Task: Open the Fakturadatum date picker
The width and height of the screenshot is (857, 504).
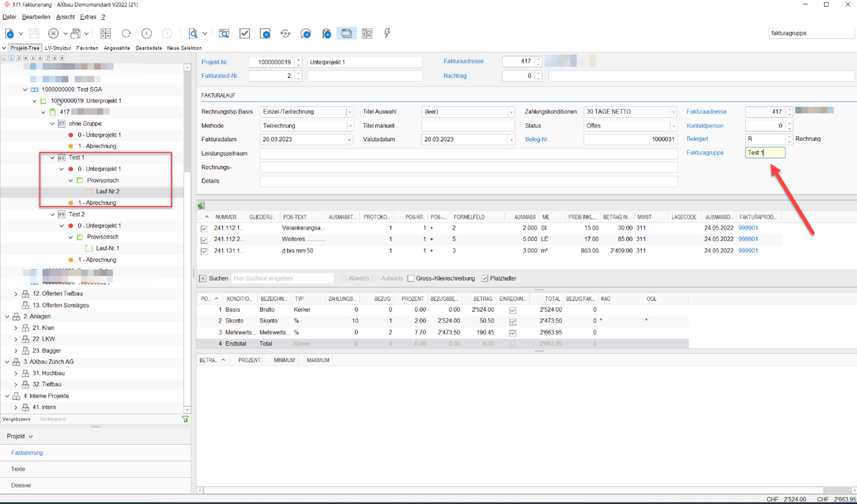Action: [x=349, y=139]
